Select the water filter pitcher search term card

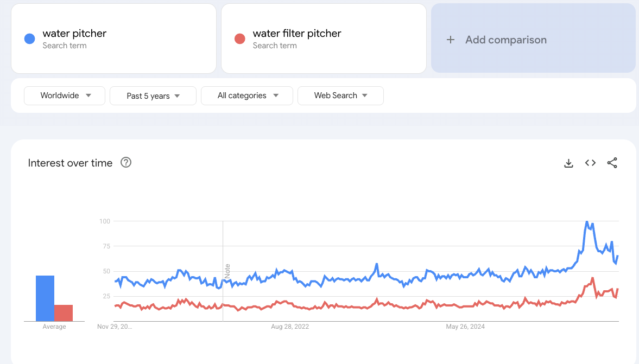(324, 38)
